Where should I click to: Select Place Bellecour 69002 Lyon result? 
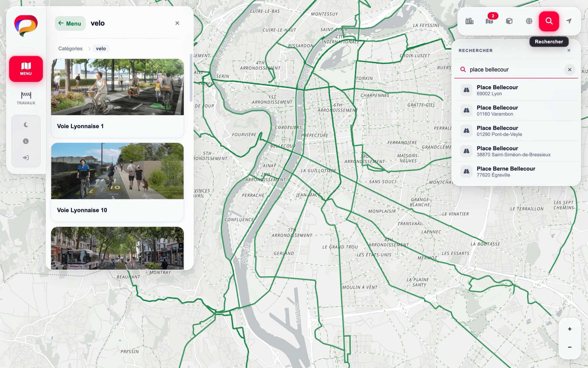coord(516,90)
